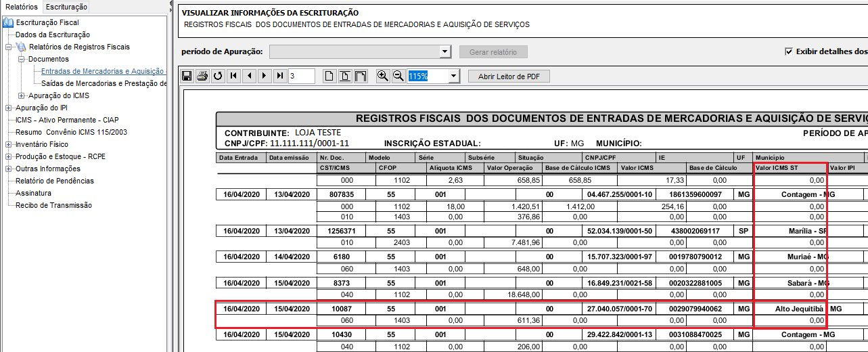Click the print report icon
Image resolution: width=868 pixels, height=352 pixels.
(x=202, y=76)
